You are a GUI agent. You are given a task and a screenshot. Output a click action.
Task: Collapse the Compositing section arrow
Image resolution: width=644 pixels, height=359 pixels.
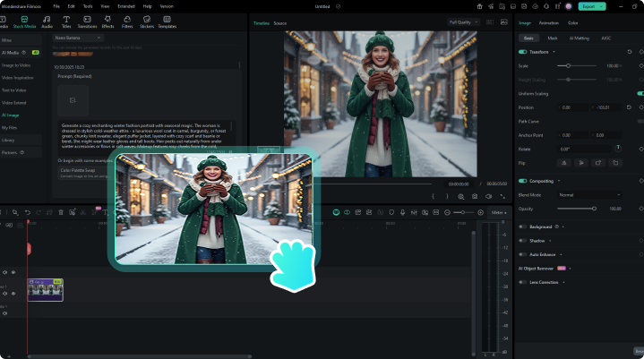click(x=559, y=181)
